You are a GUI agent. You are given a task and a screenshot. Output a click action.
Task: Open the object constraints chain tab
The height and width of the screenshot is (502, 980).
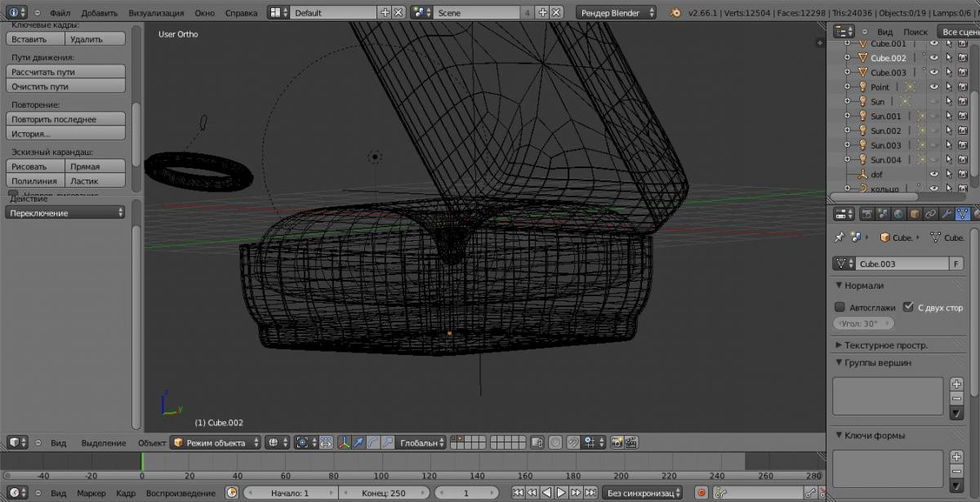tap(930, 214)
